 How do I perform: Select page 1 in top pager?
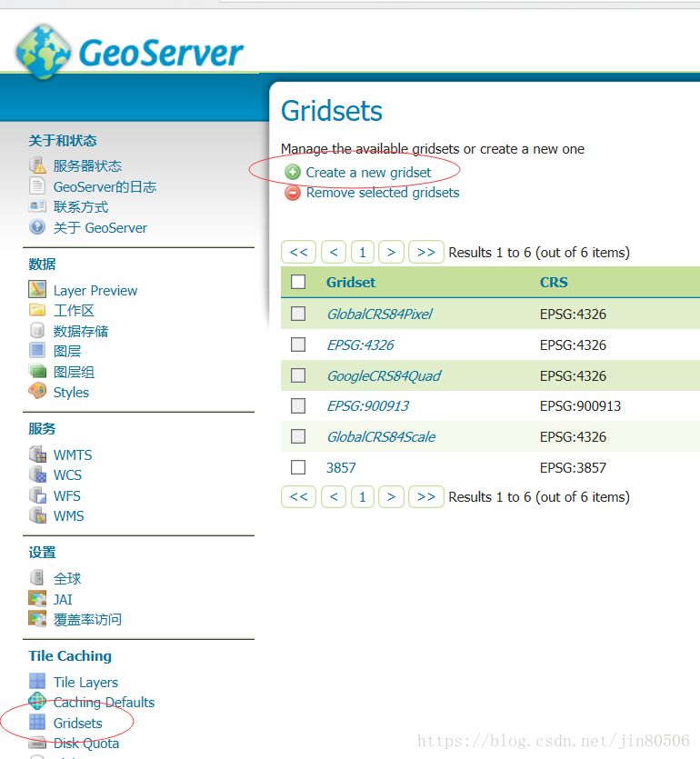point(363,252)
